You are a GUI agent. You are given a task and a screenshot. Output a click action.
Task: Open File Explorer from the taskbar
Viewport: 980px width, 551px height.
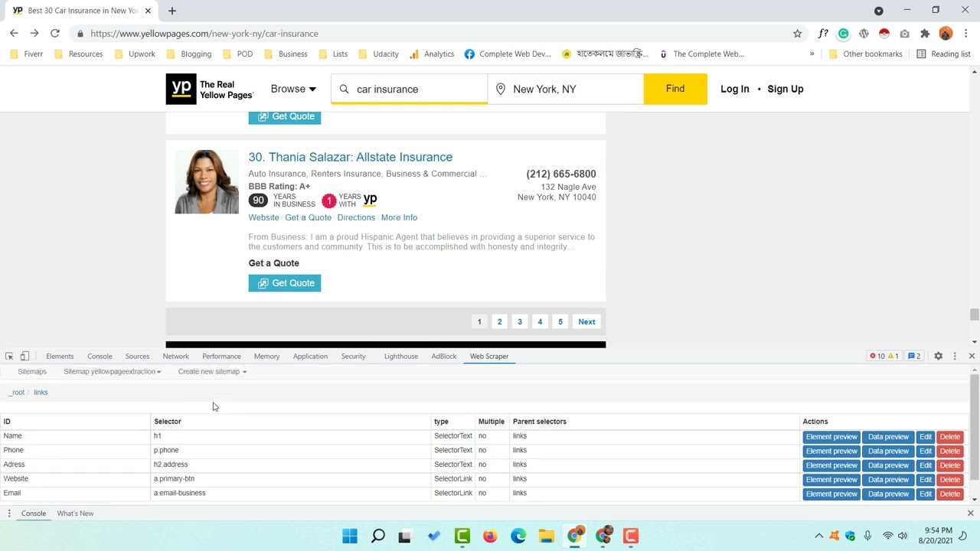(x=546, y=536)
